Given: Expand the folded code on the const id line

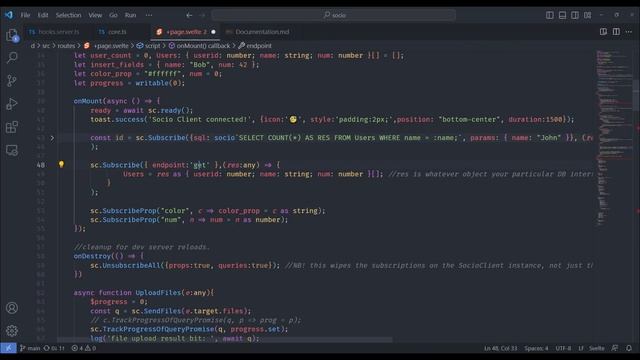Looking at the screenshot, I should 52,138.
